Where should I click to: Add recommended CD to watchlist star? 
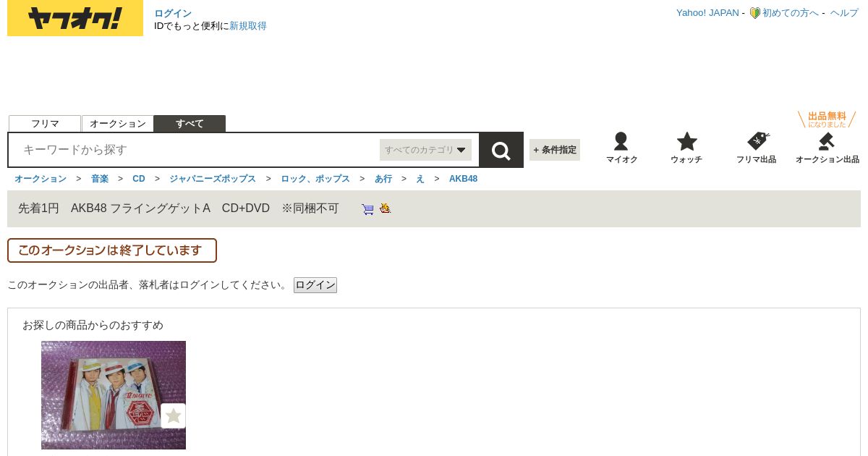click(x=173, y=416)
